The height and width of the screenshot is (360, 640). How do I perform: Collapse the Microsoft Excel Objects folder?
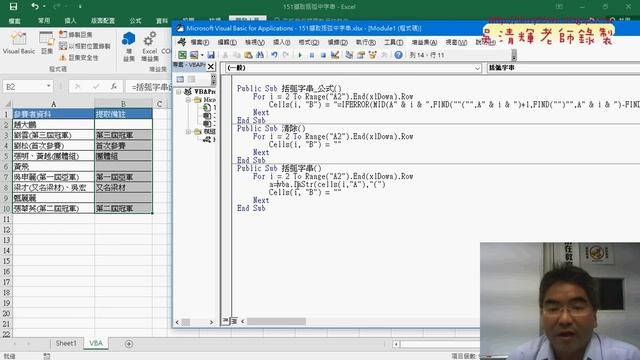[x=188, y=100]
